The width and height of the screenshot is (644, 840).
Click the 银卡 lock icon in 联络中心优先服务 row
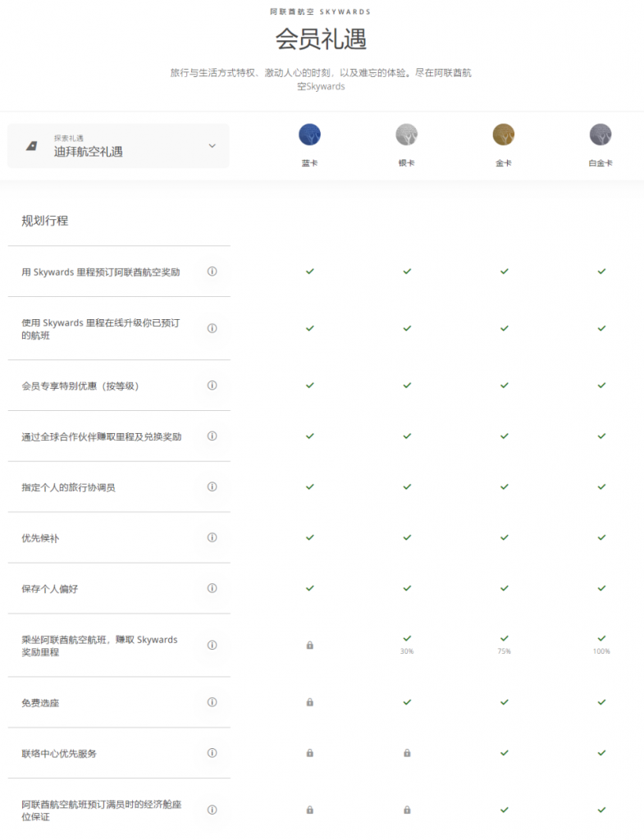tap(407, 753)
